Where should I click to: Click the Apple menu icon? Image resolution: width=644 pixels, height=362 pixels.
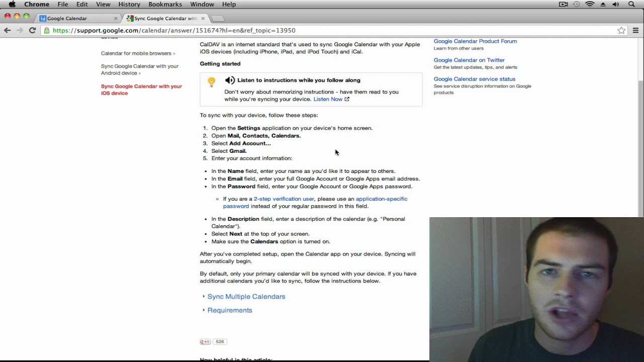click(12, 4)
